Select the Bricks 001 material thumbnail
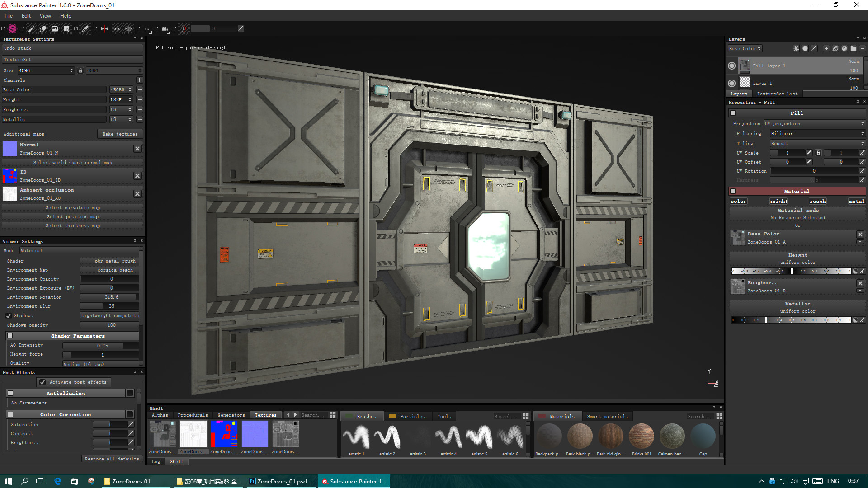 [641, 436]
